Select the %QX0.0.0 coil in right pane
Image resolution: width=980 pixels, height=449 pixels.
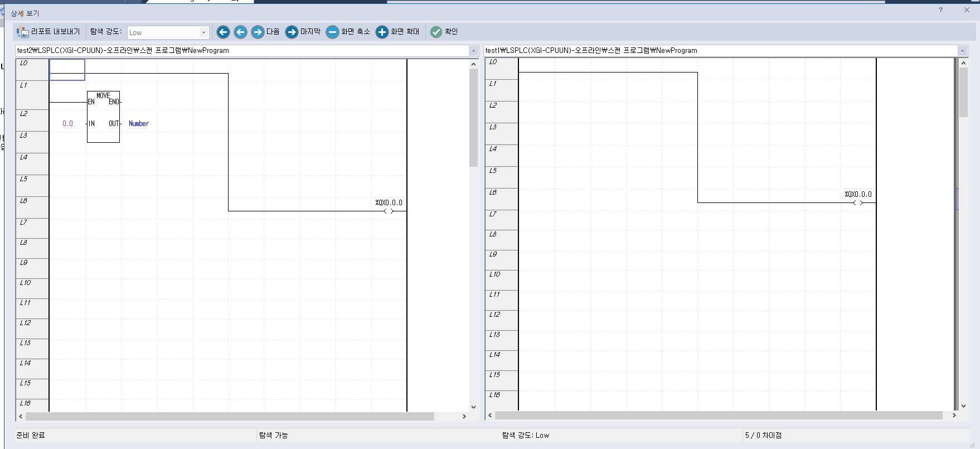point(858,199)
